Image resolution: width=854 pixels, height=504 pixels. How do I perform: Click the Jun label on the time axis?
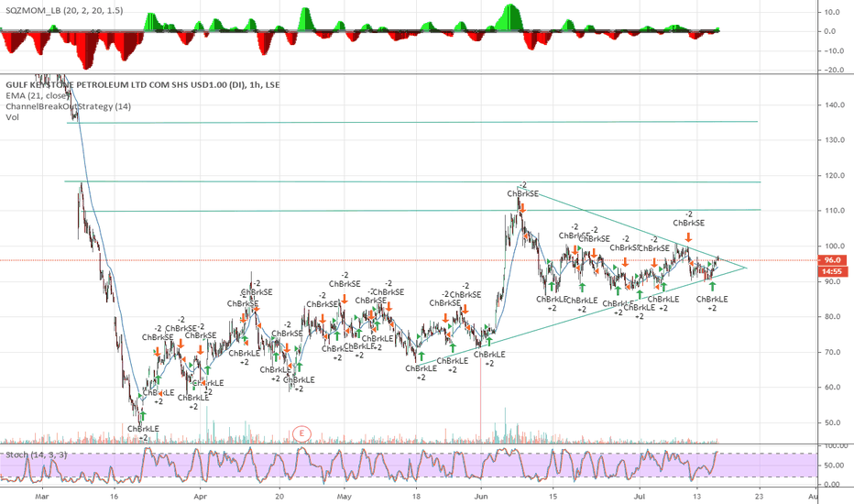(x=481, y=497)
